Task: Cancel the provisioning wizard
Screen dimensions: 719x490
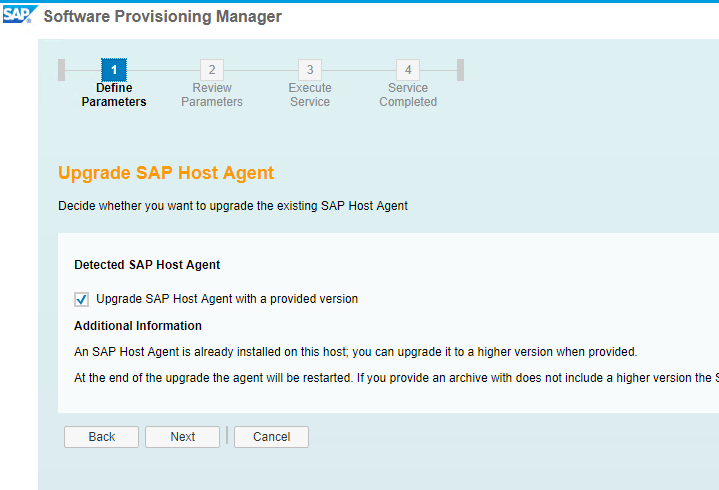Action: pyautogui.click(x=271, y=437)
